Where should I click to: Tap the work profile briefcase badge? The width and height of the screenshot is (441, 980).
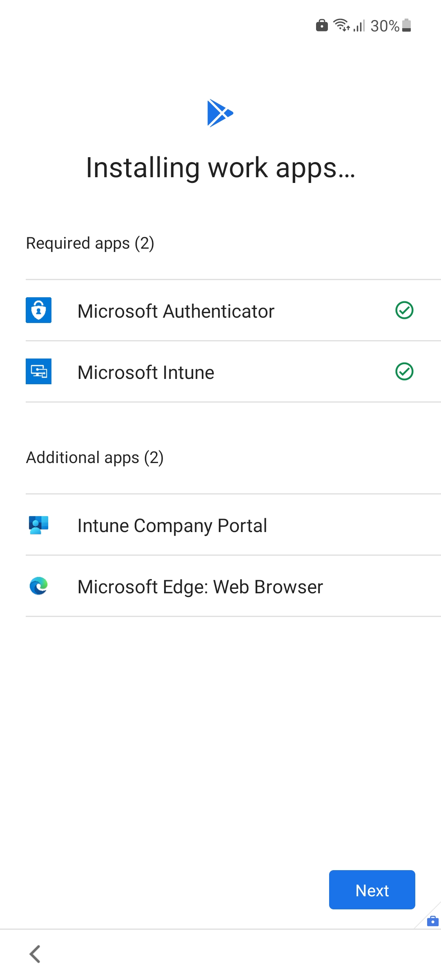point(433,921)
